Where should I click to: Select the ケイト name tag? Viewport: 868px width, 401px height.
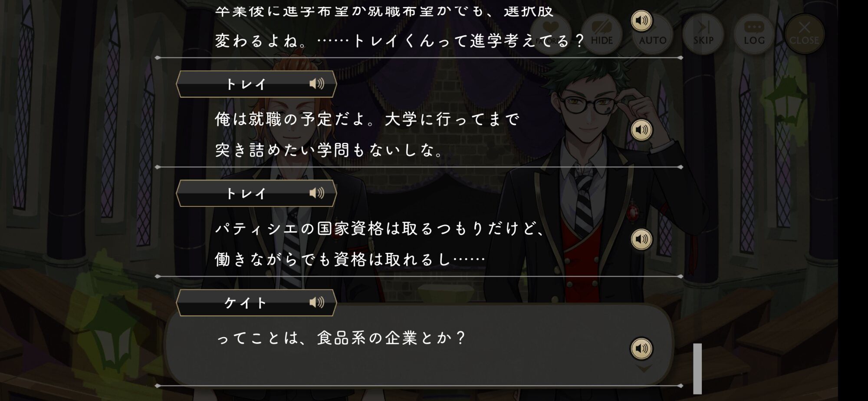[x=256, y=303]
